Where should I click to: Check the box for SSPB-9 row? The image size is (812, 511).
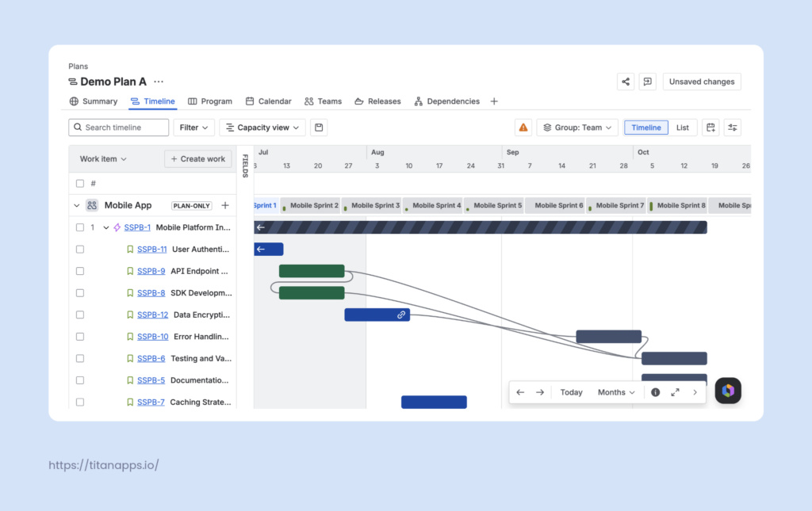click(80, 271)
